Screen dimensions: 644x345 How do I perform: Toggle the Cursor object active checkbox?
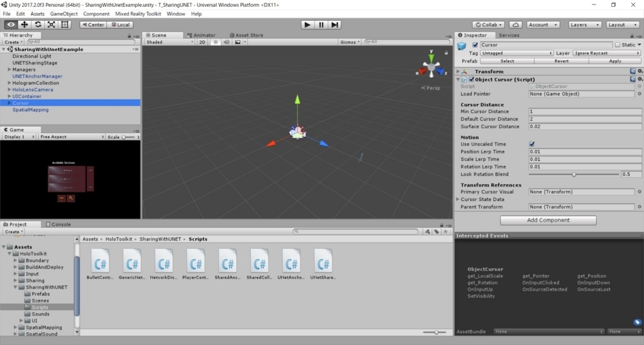[475, 45]
